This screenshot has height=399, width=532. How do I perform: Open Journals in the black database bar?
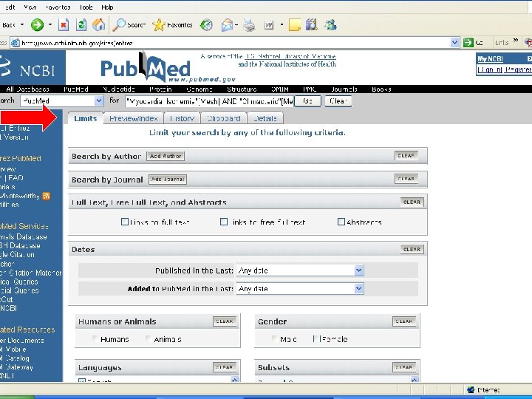(344, 89)
